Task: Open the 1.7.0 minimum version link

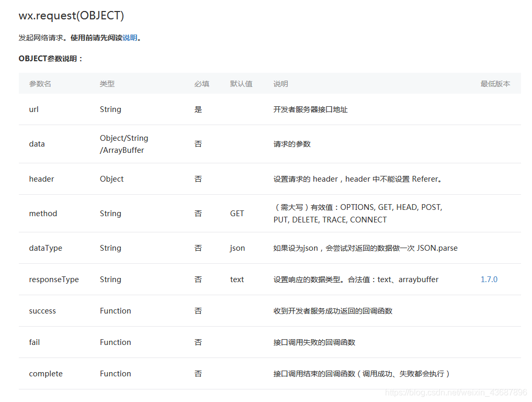Action: point(489,280)
